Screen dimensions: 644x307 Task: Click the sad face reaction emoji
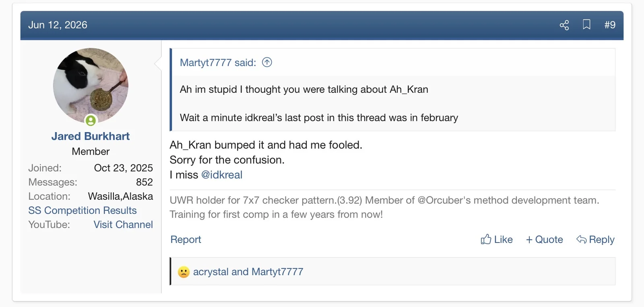pos(184,272)
